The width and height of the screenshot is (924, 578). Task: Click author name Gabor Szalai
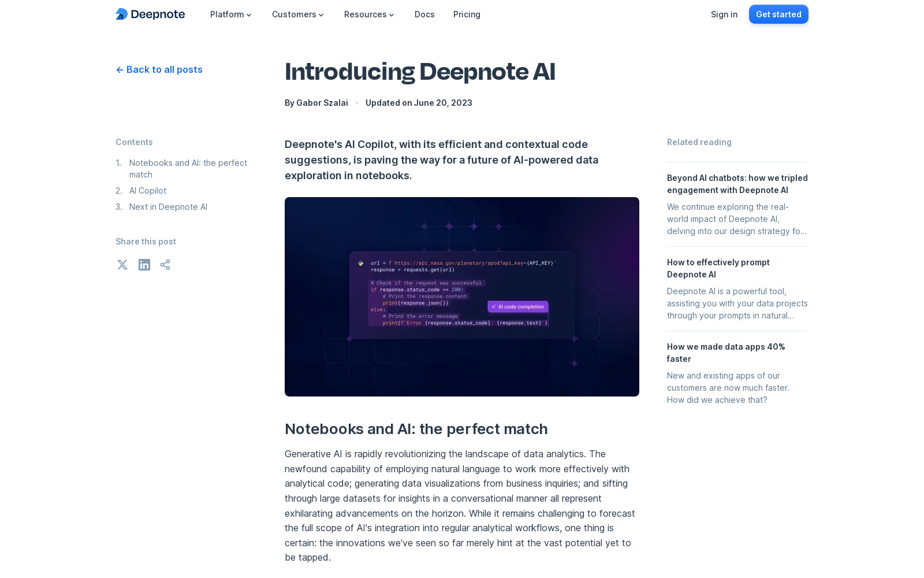click(322, 103)
